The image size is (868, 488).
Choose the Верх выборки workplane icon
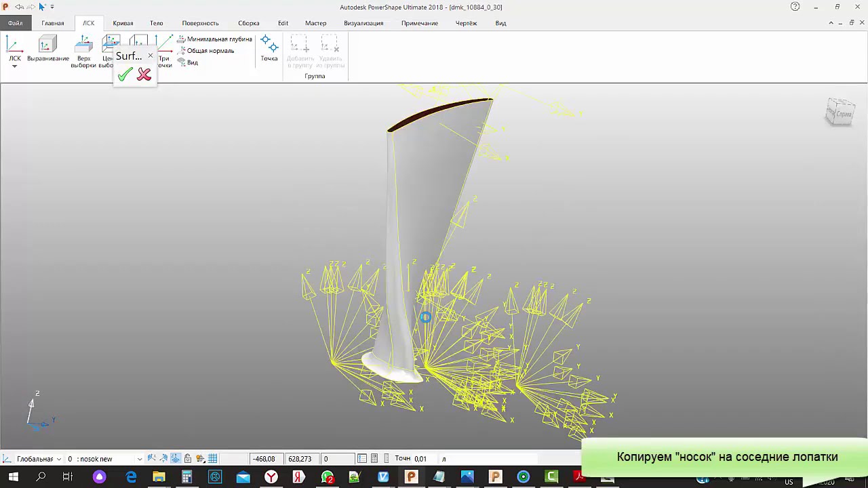click(83, 52)
